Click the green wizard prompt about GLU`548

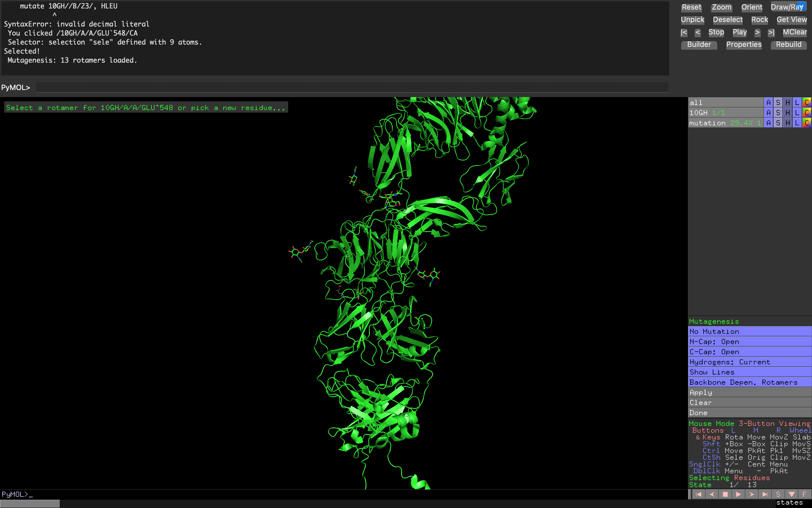point(145,108)
